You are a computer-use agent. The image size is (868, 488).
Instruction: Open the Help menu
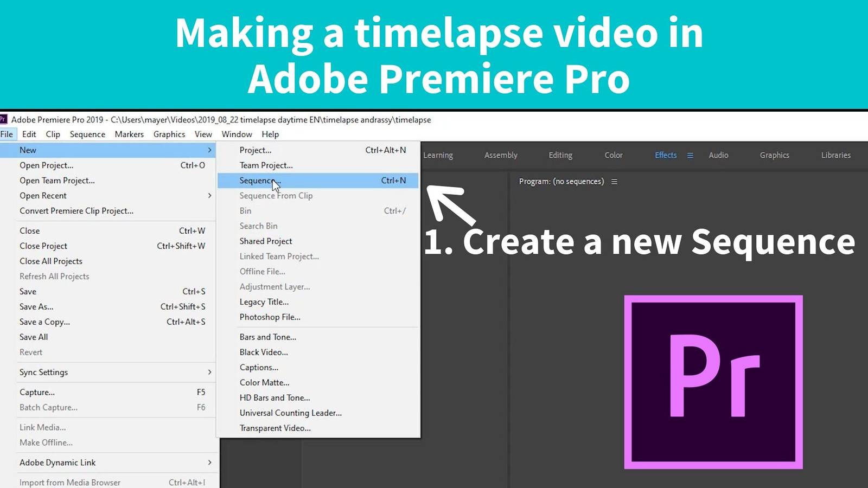[x=270, y=134]
